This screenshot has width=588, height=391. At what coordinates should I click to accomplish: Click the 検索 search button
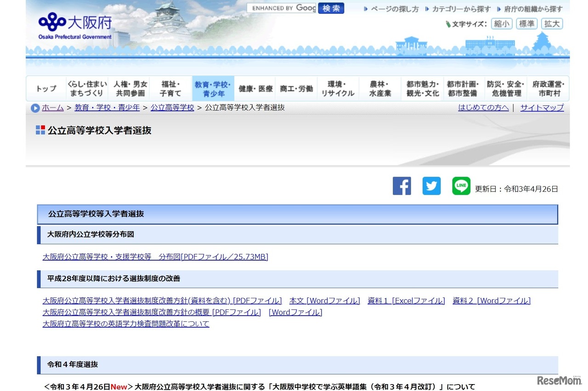click(x=331, y=8)
